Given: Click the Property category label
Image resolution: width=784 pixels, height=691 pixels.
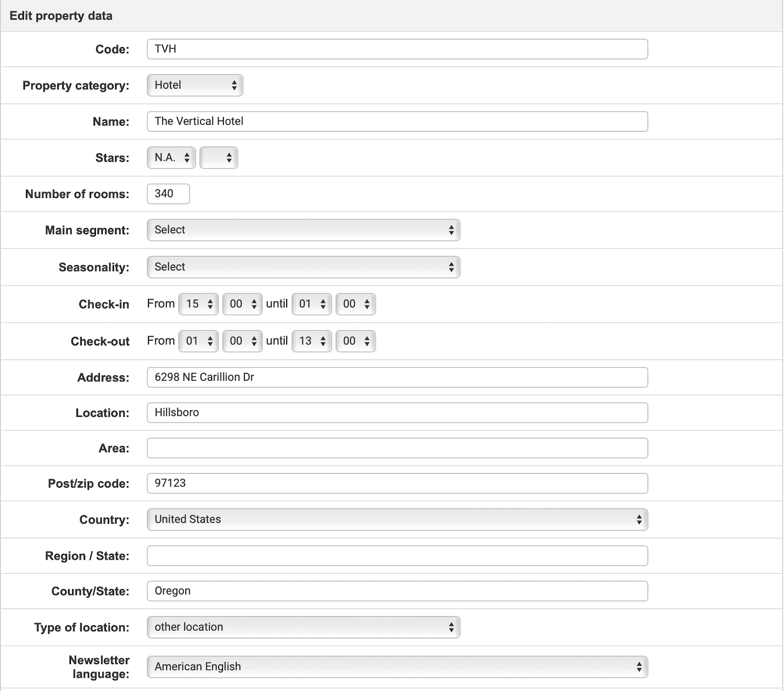Looking at the screenshot, I should [x=76, y=85].
